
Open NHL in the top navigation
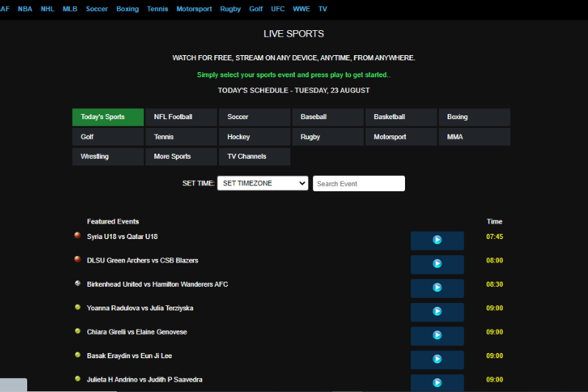[x=48, y=9]
